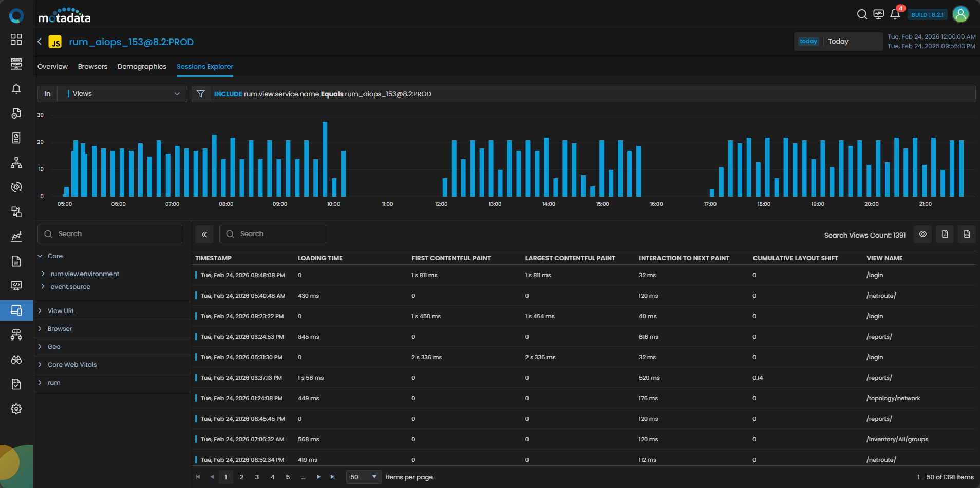The width and height of the screenshot is (980, 488).
Task: Expand the rum.view.environment facet
Action: pyautogui.click(x=85, y=274)
